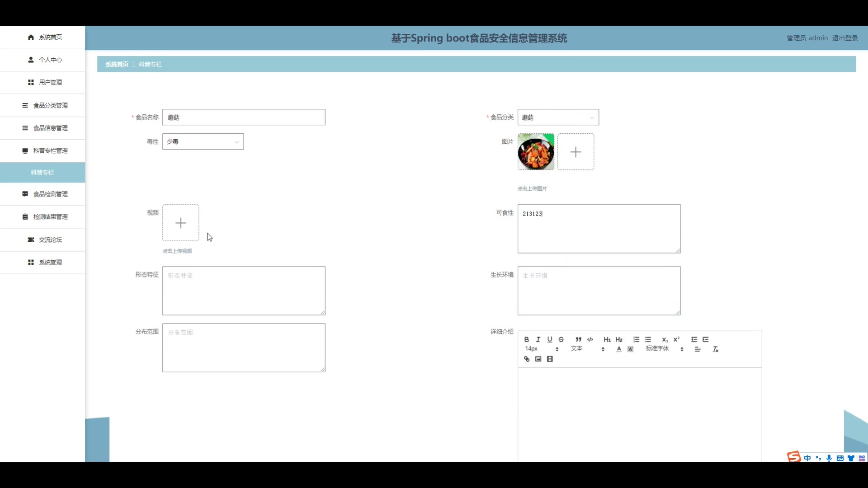Viewport: 868px width, 488px height.
Task: Click the subscript icon
Action: [665, 339]
